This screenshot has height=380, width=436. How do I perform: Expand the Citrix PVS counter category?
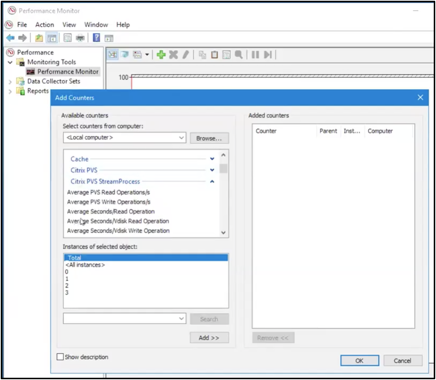click(212, 170)
